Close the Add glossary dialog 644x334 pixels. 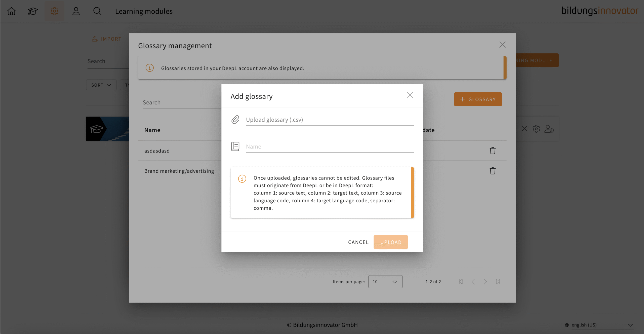click(x=410, y=95)
